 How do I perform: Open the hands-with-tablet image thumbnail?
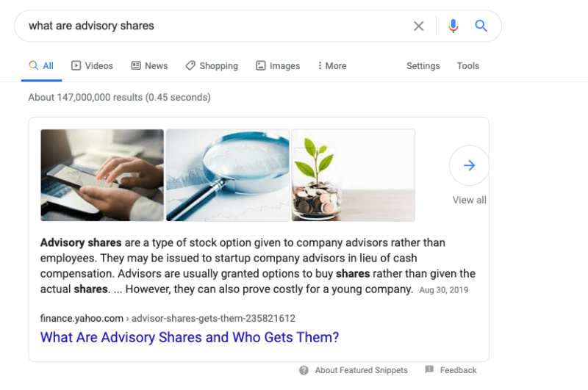(x=102, y=175)
